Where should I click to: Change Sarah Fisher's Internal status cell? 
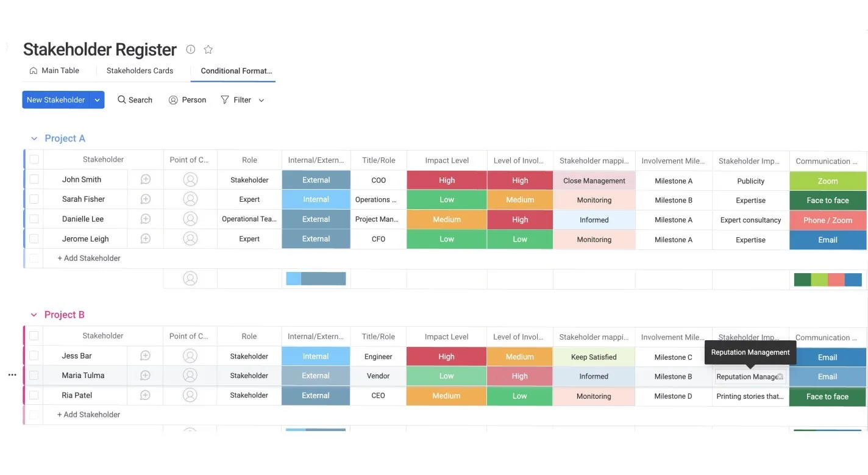pos(316,199)
